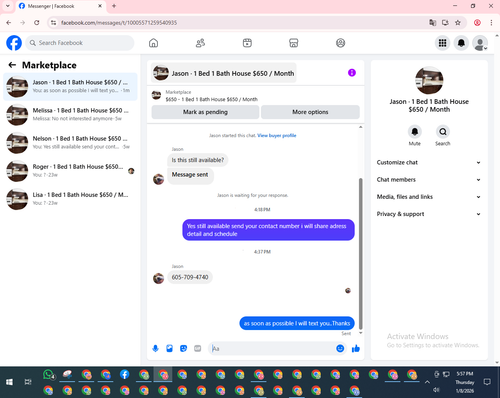The width and height of the screenshot is (500, 398).
Task: Search in conversation magnifier icon
Action: 443,132
